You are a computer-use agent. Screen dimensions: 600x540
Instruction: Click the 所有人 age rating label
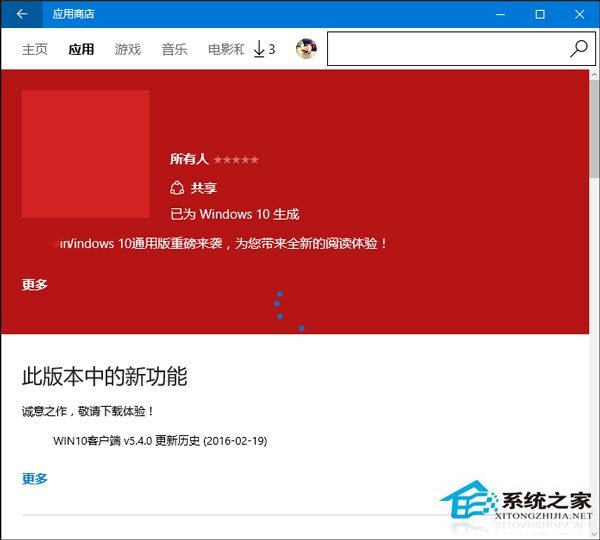(x=189, y=159)
